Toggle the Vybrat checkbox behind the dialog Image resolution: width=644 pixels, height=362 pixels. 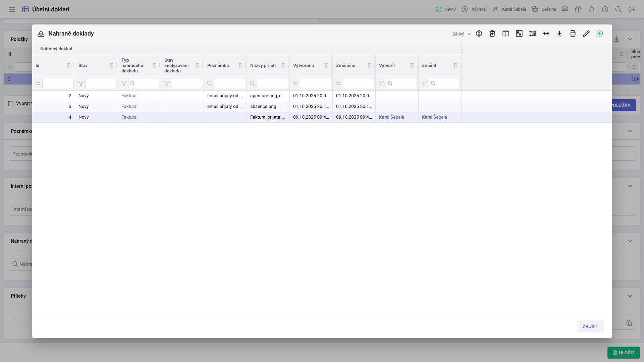pyautogui.click(x=11, y=104)
